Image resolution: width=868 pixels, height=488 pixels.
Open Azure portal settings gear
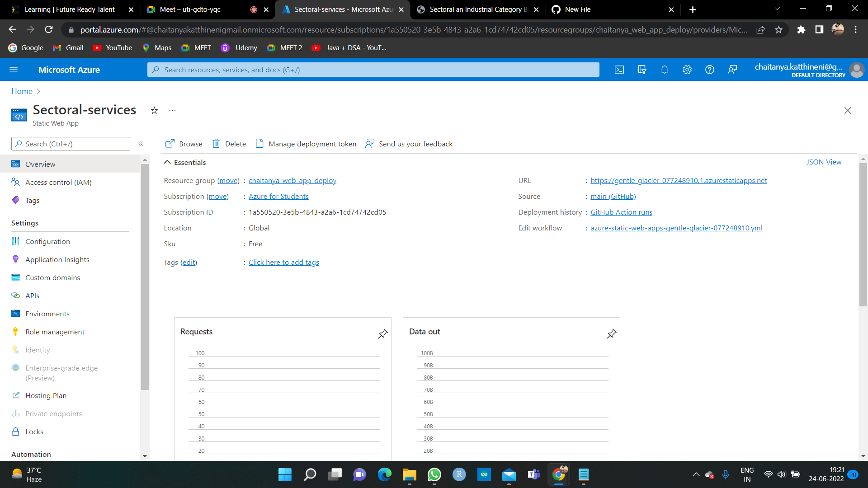click(687, 70)
